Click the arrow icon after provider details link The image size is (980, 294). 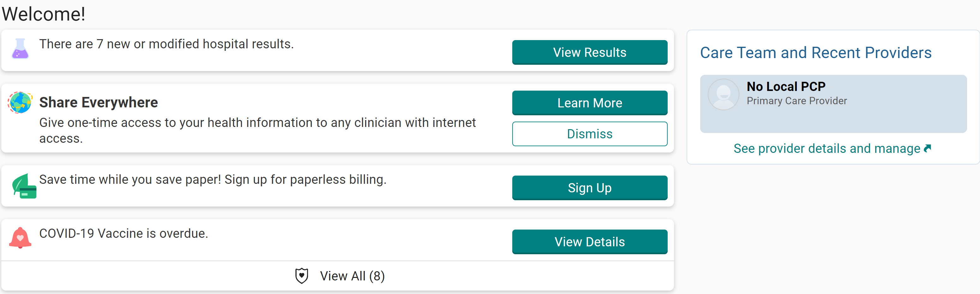(928, 148)
